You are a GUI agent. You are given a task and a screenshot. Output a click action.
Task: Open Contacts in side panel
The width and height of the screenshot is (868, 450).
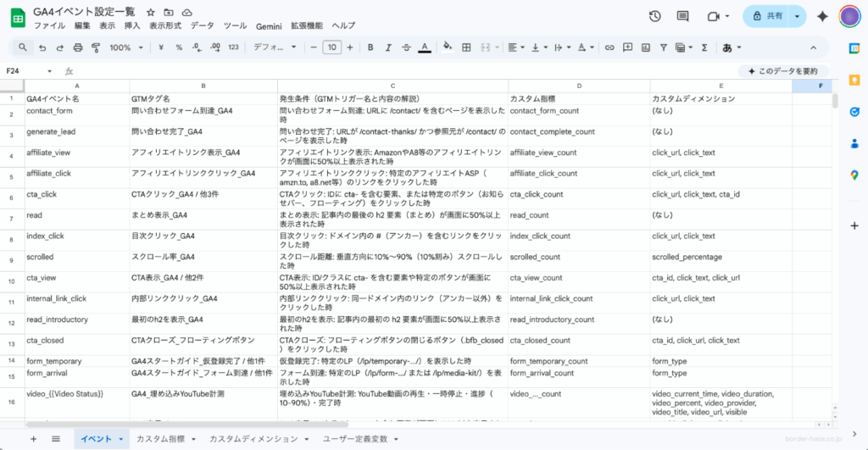tap(854, 143)
